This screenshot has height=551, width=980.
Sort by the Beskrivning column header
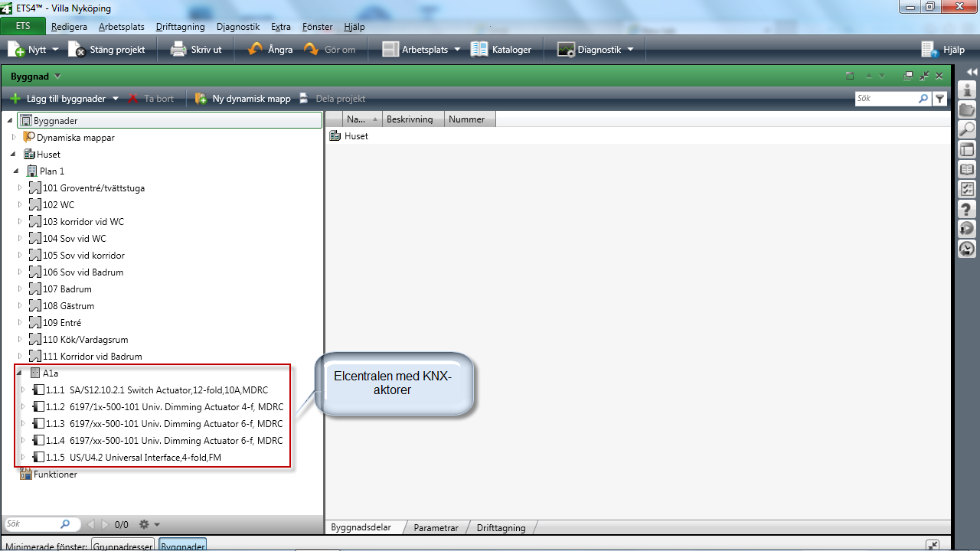(413, 119)
